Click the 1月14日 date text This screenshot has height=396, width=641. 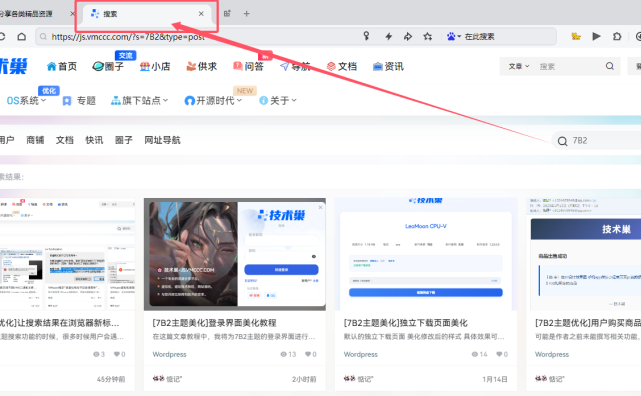click(x=495, y=379)
